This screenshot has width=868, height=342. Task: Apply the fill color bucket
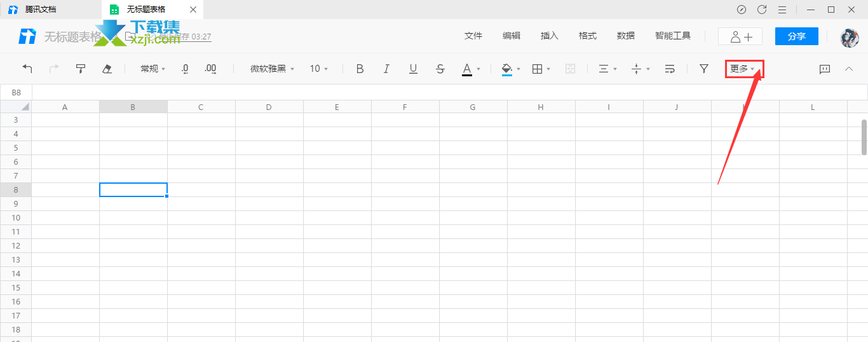coord(506,69)
